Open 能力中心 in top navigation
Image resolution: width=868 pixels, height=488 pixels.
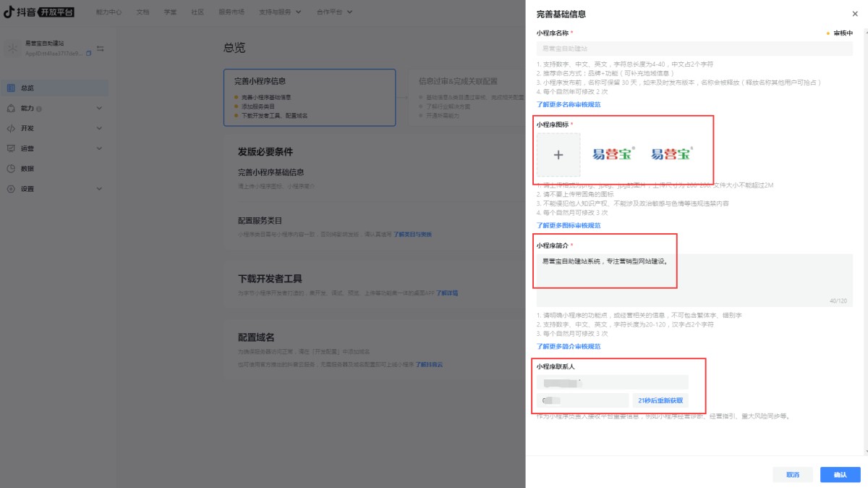coord(109,12)
